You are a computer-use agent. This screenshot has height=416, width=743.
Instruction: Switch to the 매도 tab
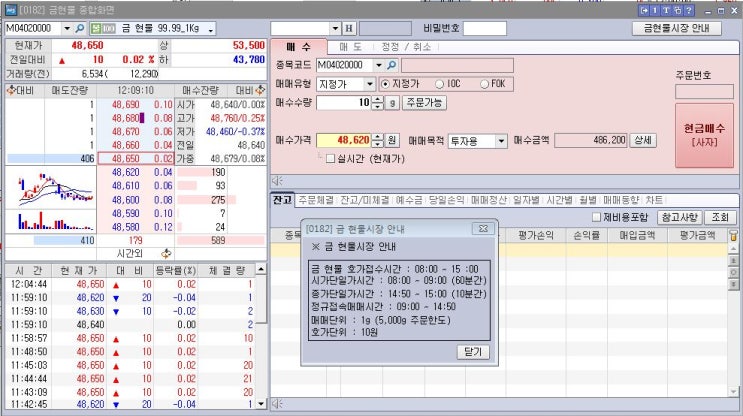(x=351, y=47)
